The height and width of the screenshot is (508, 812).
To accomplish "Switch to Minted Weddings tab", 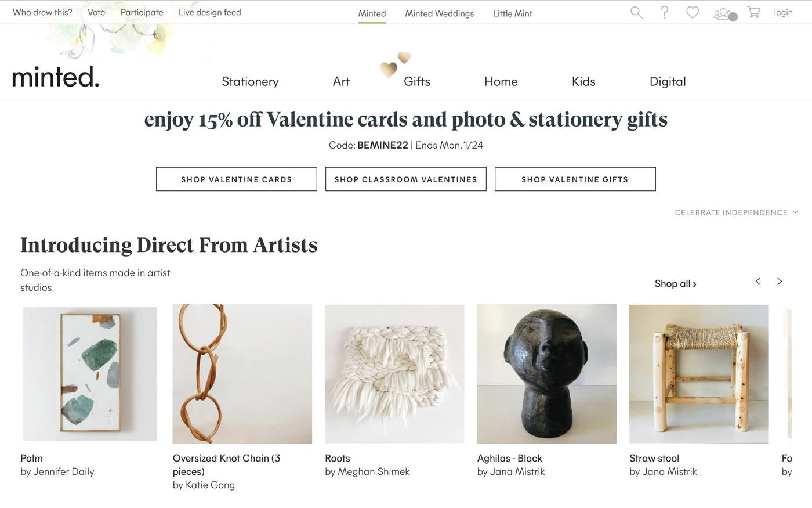I will pyautogui.click(x=439, y=13).
